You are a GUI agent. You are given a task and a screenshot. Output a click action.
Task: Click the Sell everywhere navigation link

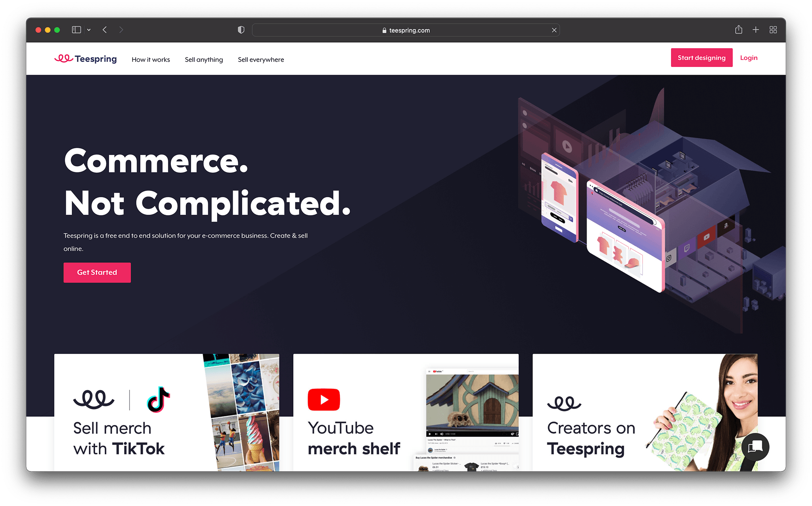(x=260, y=59)
